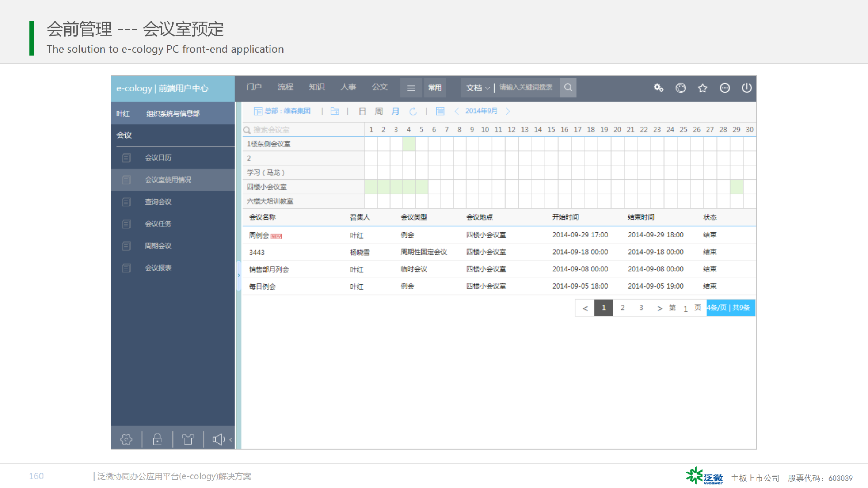Open 每日例会 meeting

pyautogui.click(x=262, y=286)
